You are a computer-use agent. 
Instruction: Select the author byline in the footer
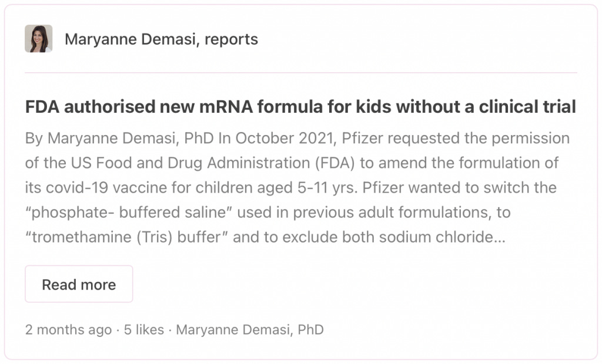tap(250, 330)
